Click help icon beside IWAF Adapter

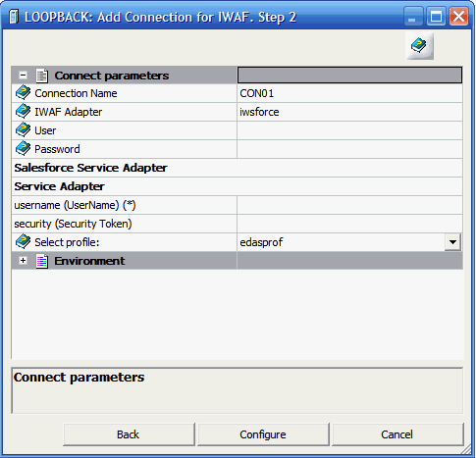tap(23, 112)
